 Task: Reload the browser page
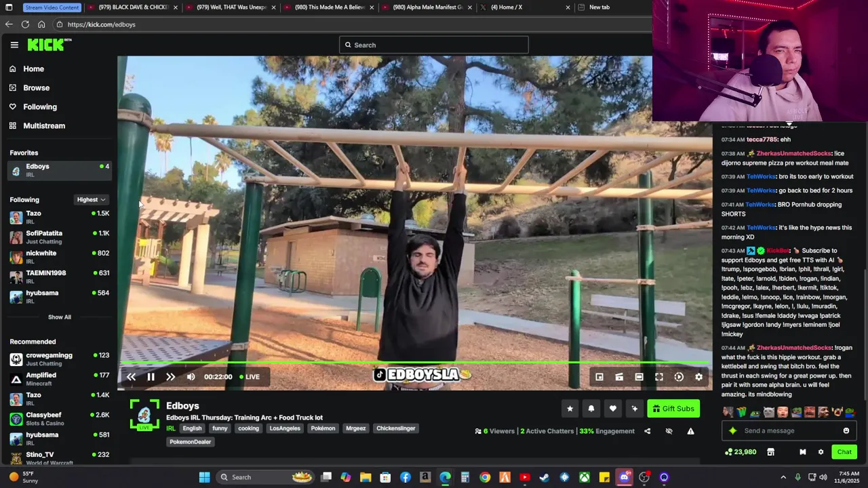pos(25,24)
